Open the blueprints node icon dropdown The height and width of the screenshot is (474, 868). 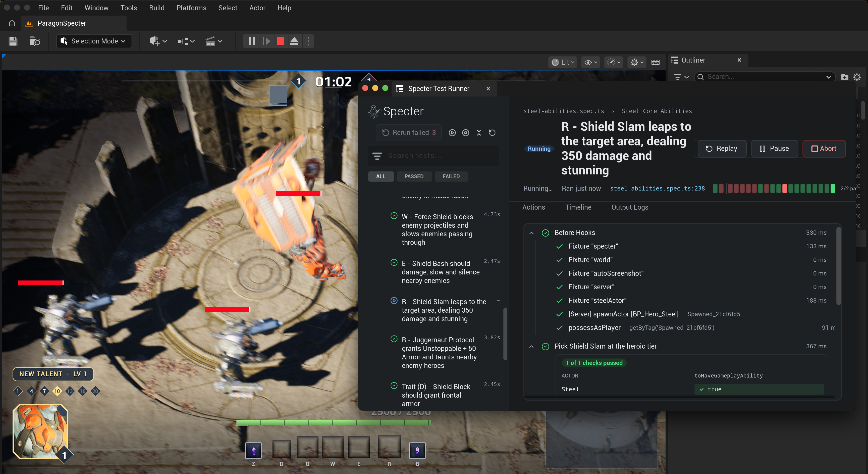186,41
